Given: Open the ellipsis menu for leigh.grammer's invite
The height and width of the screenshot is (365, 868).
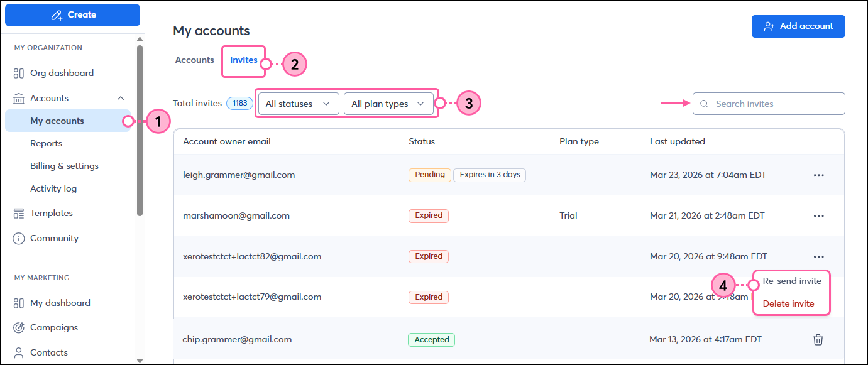Looking at the screenshot, I should pyautogui.click(x=818, y=175).
